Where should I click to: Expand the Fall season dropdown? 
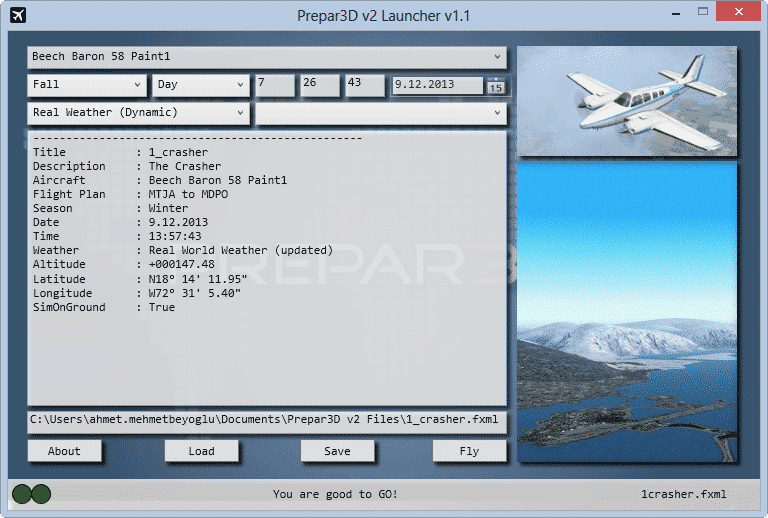click(87, 85)
